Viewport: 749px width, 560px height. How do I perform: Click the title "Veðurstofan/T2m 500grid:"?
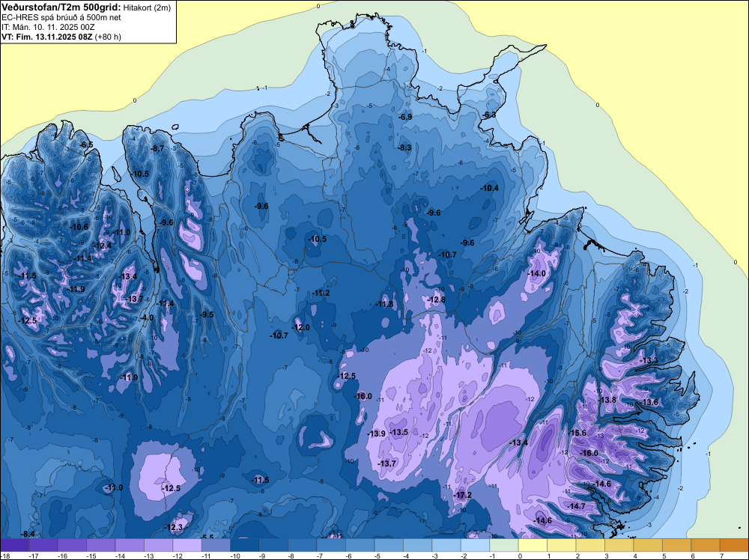click(61, 7)
